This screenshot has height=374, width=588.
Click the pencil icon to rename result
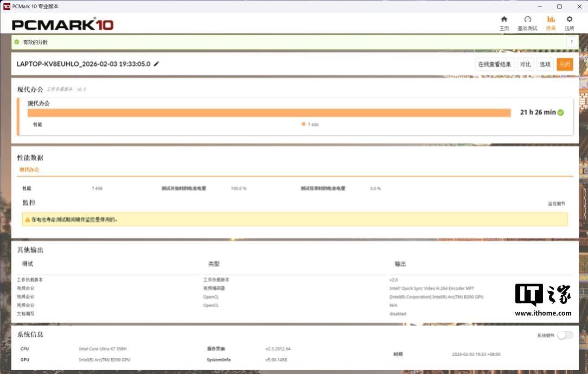pyautogui.click(x=156, y=64)
